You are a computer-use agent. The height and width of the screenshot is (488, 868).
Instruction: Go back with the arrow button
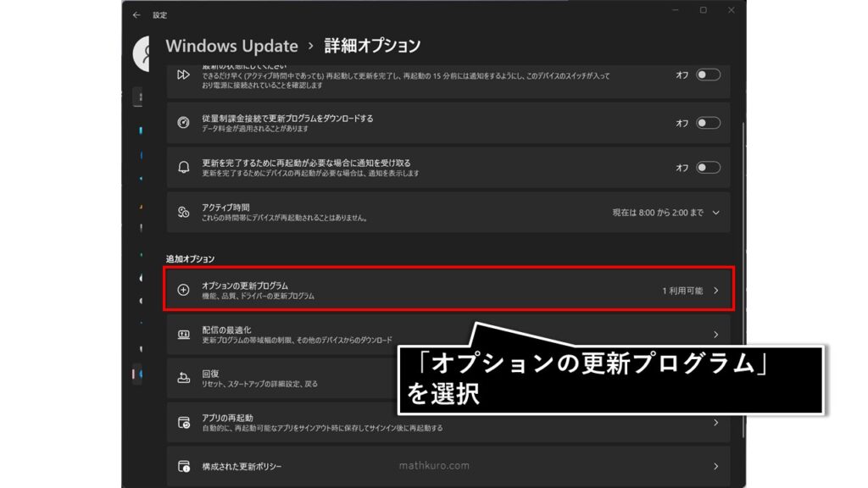click(136, 15)
